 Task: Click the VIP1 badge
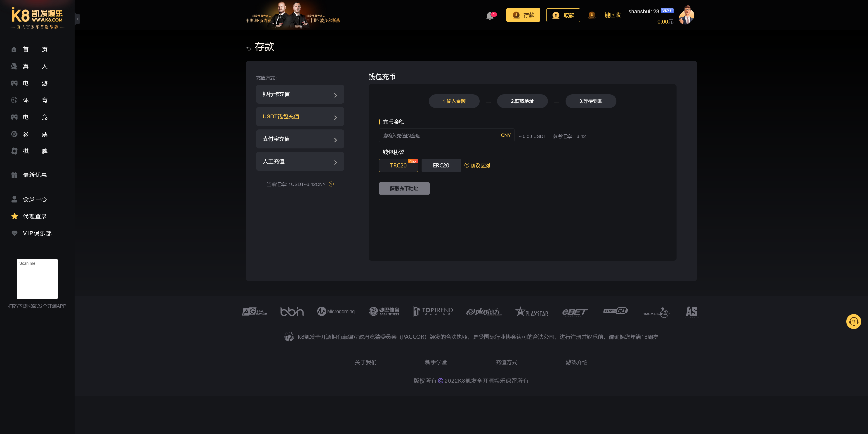pos(667,11)
